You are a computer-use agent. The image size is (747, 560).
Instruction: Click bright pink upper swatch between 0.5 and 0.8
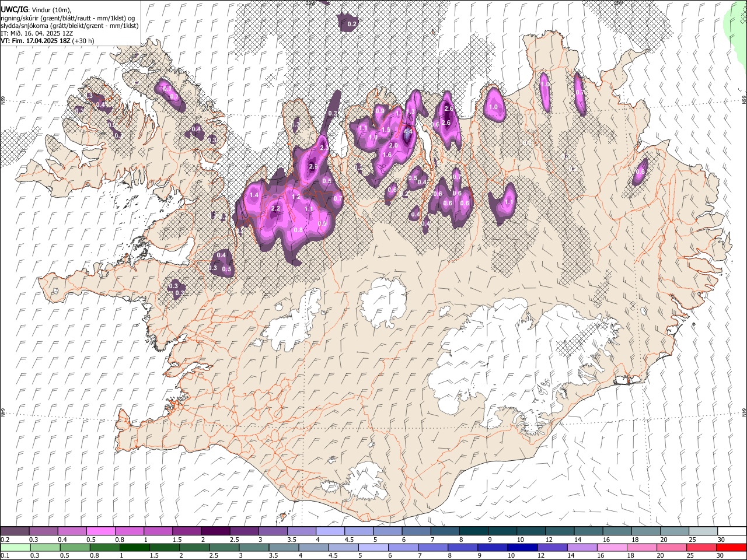pos(100,531)
